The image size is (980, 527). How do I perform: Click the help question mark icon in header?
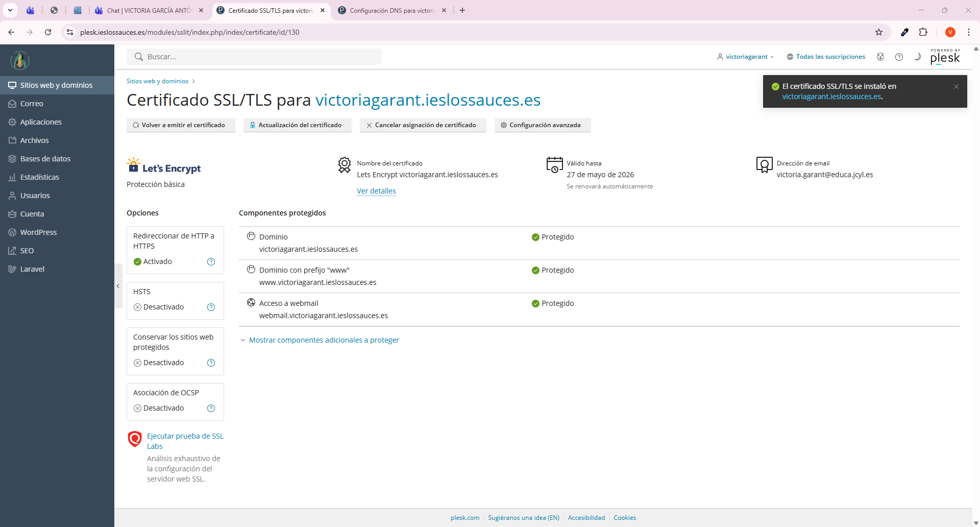(899, 57)
